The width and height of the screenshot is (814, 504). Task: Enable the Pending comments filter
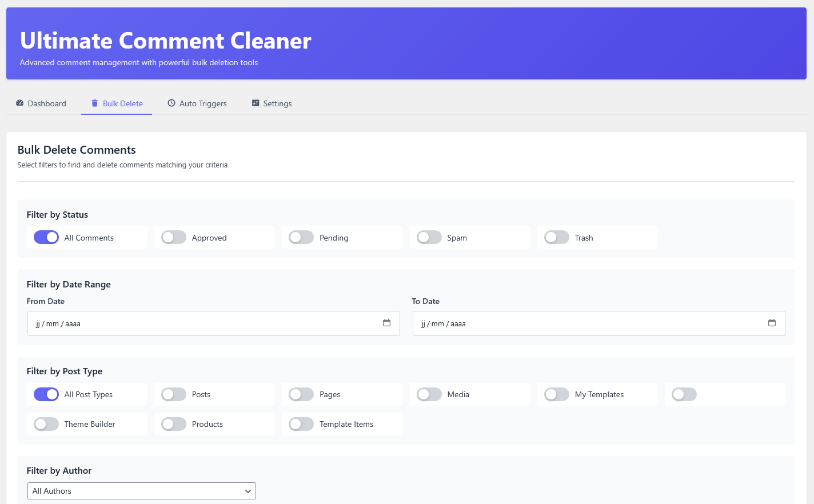(x=301, y=237)
